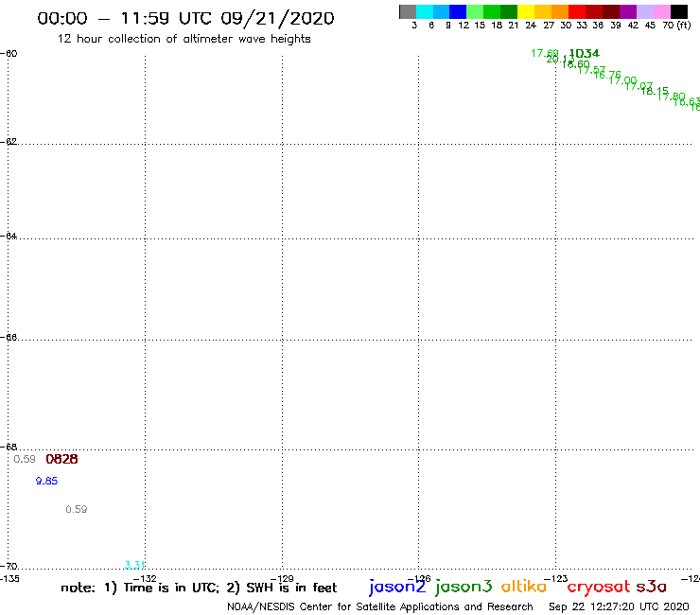The image size is (700, 615).
Task: Click the green 'jason3' satellite legend
Action: tap(464, 588)
